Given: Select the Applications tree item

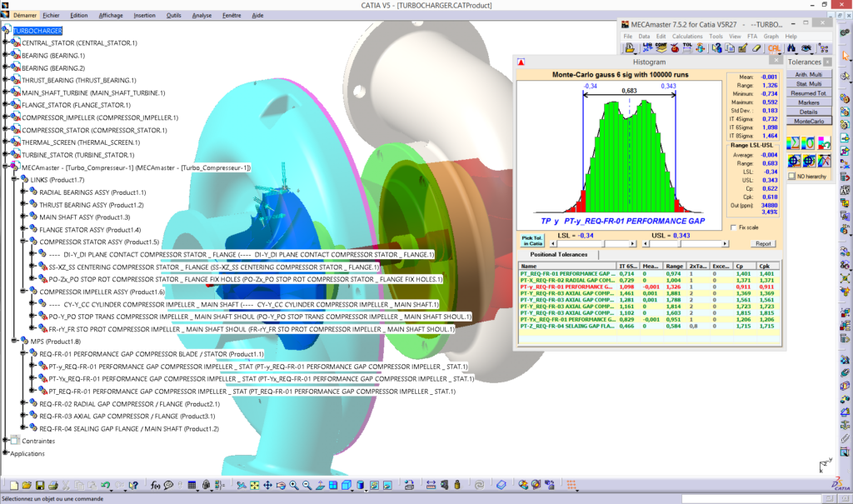Looking at the screenshot, I should 27,453.
